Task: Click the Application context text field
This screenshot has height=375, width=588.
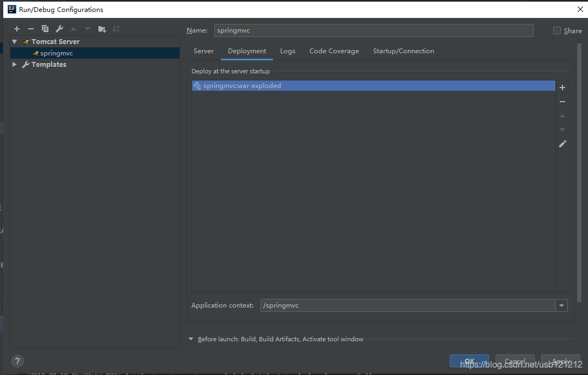Action: [408, 305]
